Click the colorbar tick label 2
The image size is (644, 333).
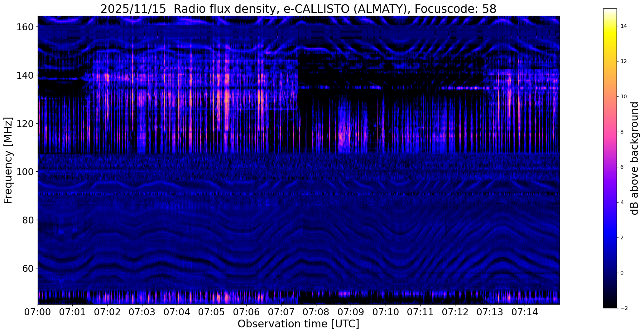tap(622, 238)
